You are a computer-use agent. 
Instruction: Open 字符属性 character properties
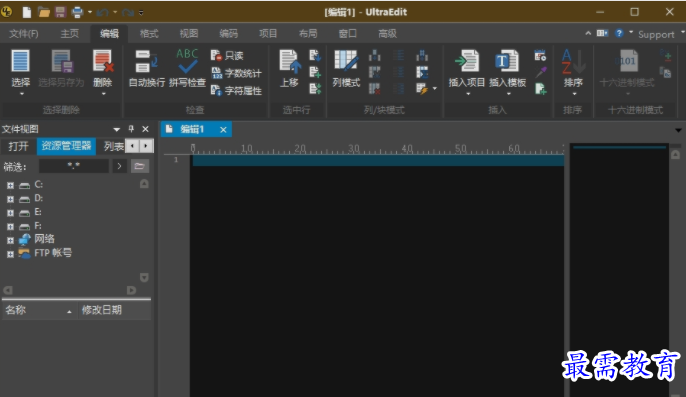coord(236,91)
